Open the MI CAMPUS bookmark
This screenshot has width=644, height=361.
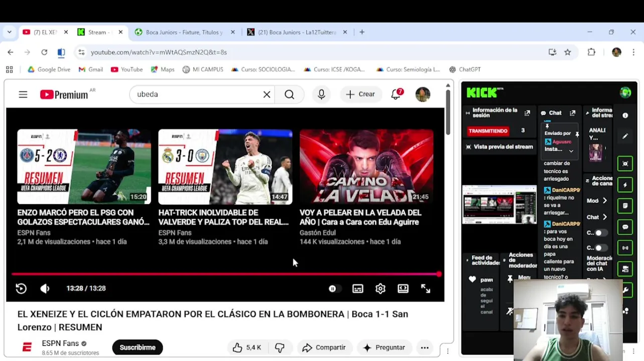pos(203,70)
